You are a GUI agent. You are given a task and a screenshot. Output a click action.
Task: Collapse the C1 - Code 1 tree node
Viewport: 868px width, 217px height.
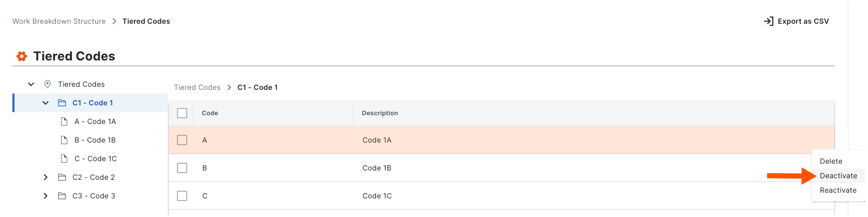pyautogui.click(x=46, y=103)
